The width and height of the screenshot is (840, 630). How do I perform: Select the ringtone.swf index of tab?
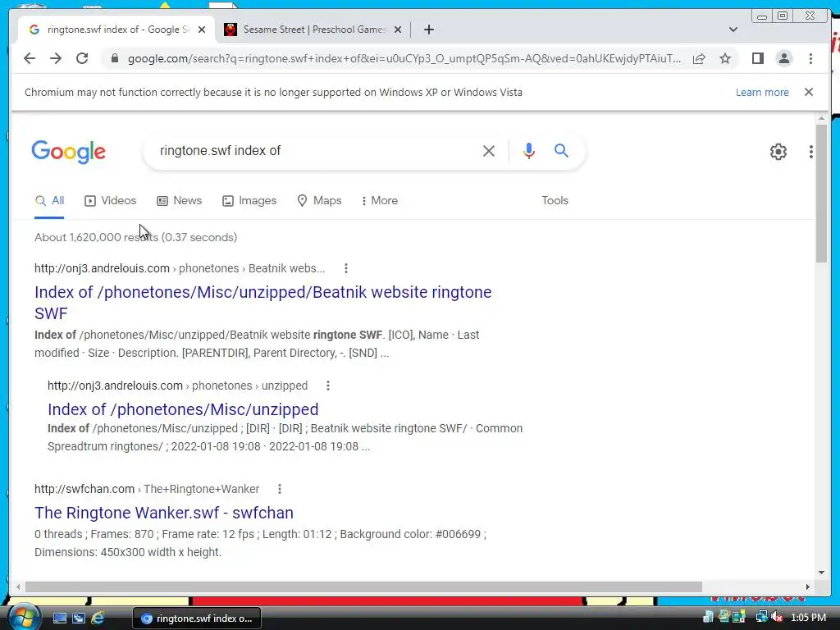click(x=116, y=30)
